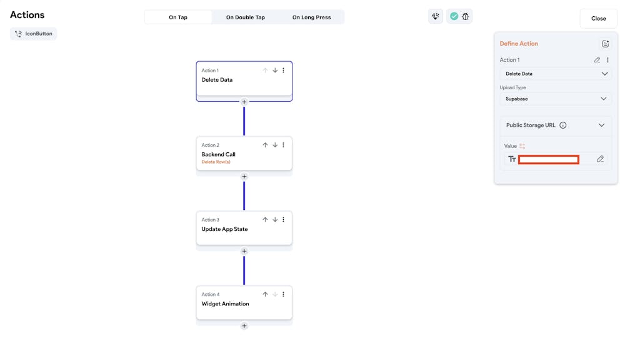Click plus button below Widget Animation action
Viewport: 625px width, 364px height.
click(244, 326)
